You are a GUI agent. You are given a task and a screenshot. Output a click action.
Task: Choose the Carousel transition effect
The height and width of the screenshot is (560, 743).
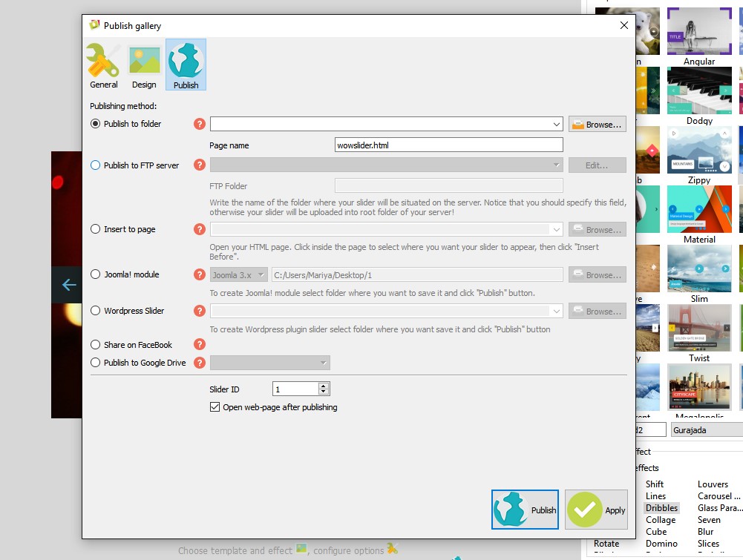click(x=719, y=495)
